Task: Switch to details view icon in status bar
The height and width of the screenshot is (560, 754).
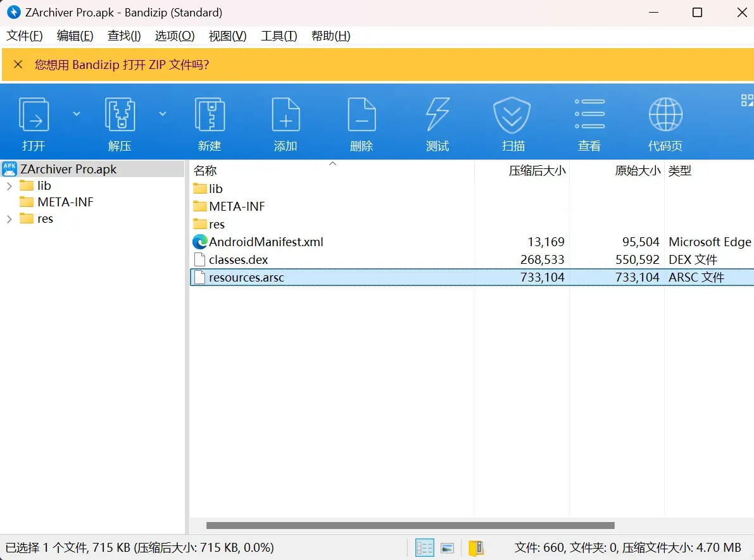Action: coord(425,547)
